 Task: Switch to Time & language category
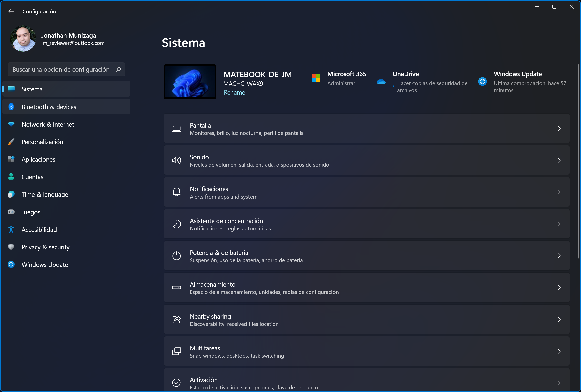click(x=45, y=194)
